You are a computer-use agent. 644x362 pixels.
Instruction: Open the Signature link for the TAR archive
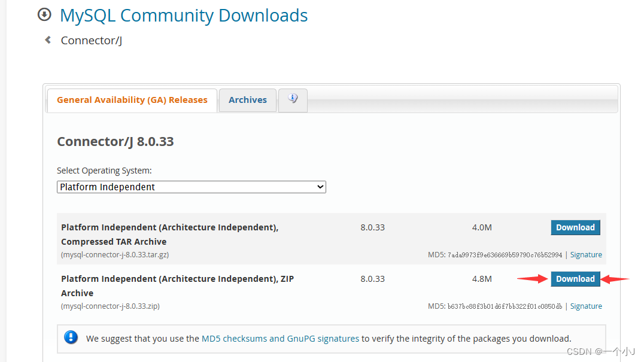tap(585, 254)
